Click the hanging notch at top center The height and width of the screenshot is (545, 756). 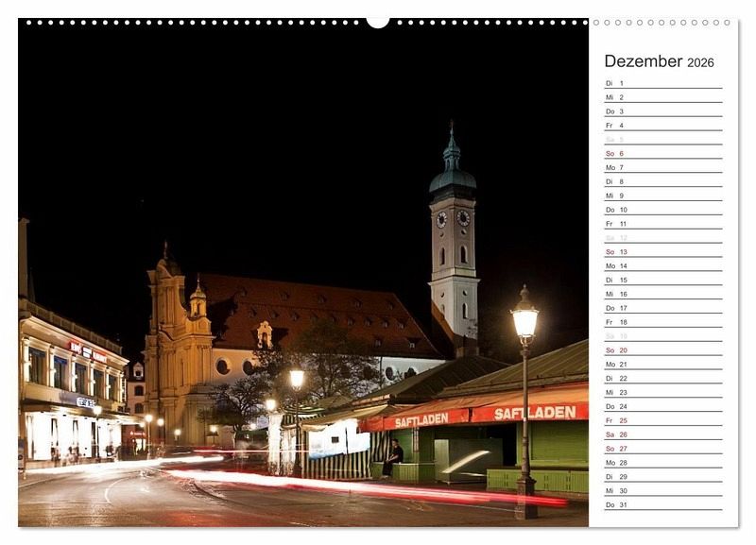pos(378,22)
